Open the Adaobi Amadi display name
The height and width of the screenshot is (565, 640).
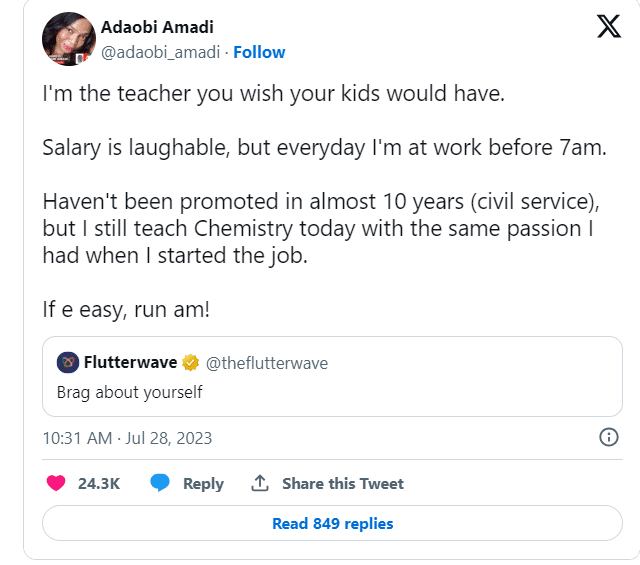coord(157,27)
